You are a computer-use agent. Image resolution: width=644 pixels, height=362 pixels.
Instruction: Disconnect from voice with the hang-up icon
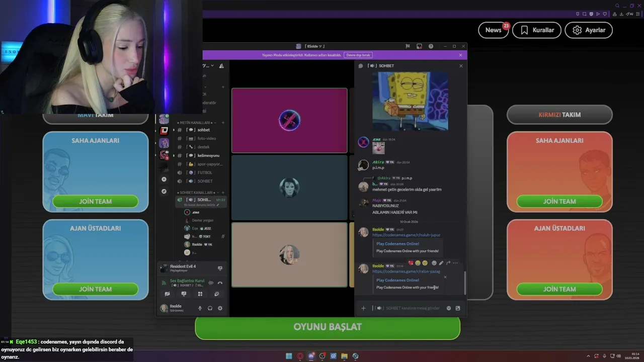[x=220, y=283]
